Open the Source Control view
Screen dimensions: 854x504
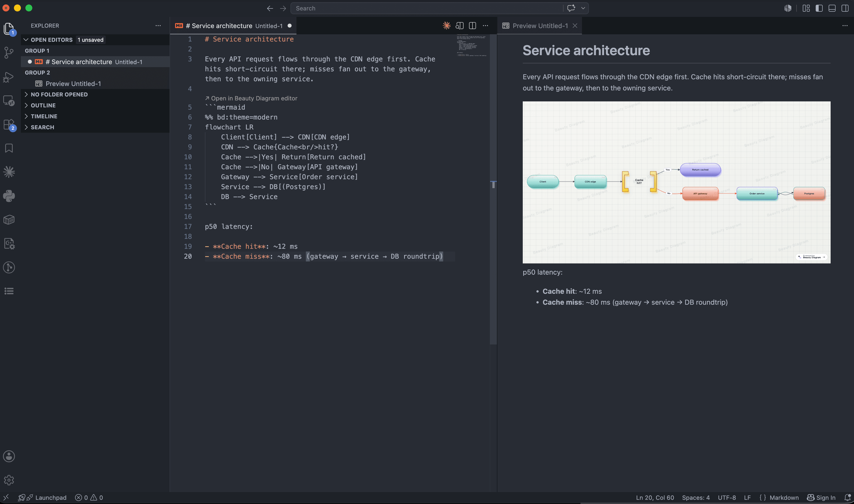pyautogui.click(x=9, y=52)
